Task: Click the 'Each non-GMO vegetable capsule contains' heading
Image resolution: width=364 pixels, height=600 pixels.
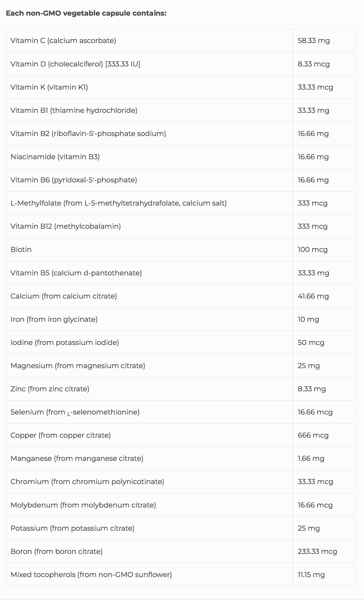Action: coord(86,13)
